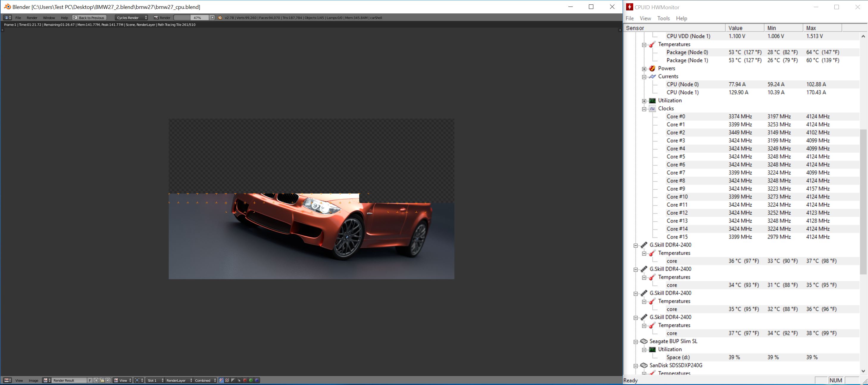Open image with the folder icon
The height and width of the screenshot is (385, 868).
pos(102,380)
